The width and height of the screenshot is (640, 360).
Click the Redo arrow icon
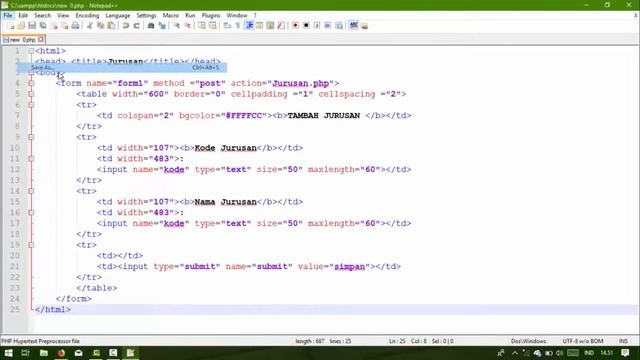(x=137, y=26)
